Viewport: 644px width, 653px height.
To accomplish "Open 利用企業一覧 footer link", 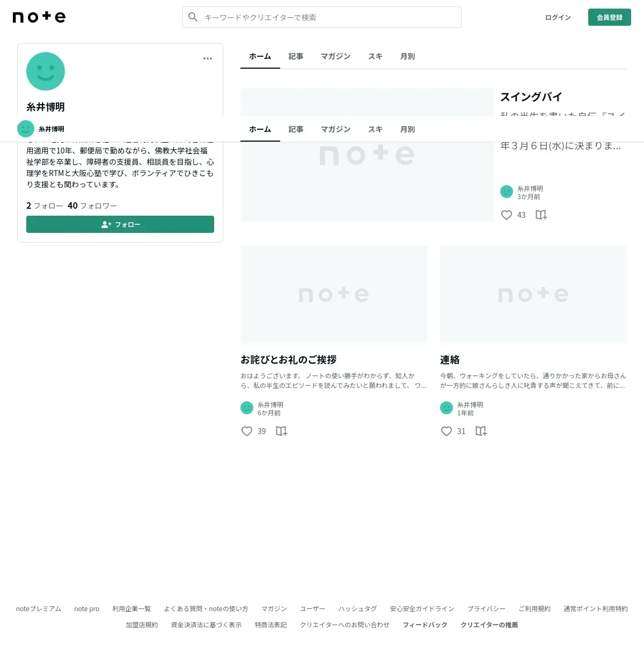I will coord(131,609).
